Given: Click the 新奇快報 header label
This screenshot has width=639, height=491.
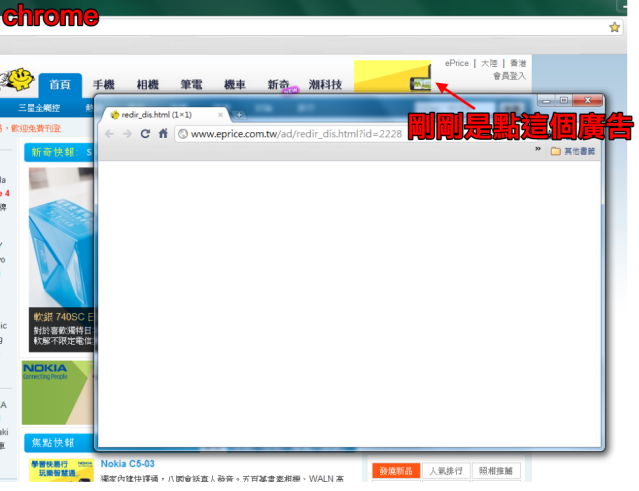Looking at the screenshot, I should pos(53,152).
